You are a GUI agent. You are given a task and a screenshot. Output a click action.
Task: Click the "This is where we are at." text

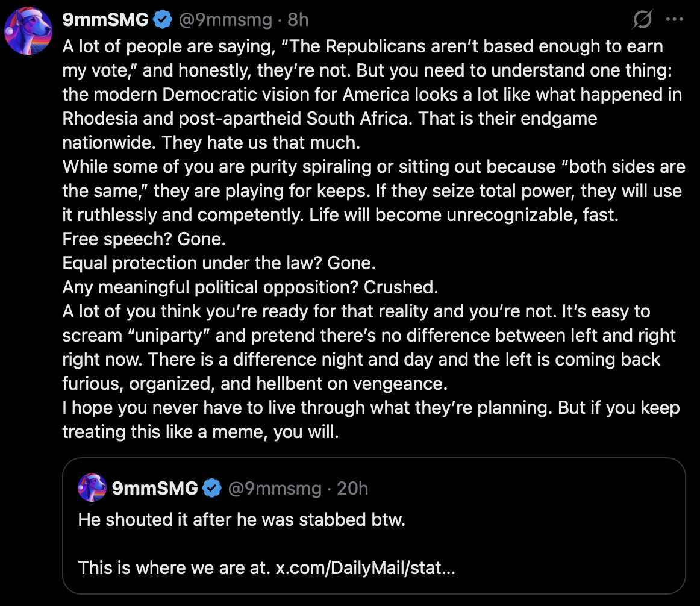click(x=173, y=568)
